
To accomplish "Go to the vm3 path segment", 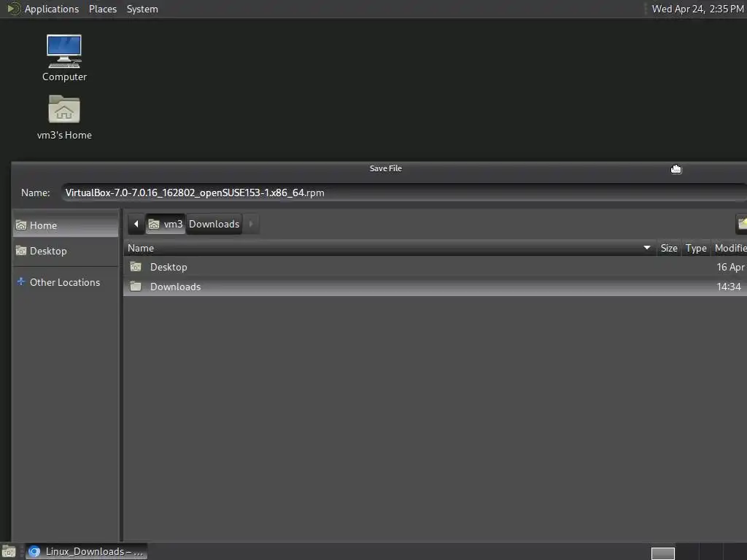I will (166, 224).
